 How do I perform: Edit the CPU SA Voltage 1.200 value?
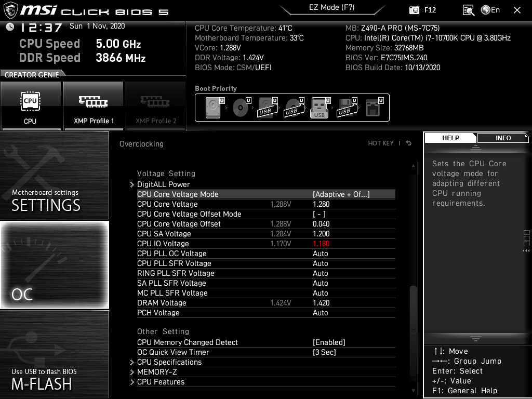tap(321, 233)
